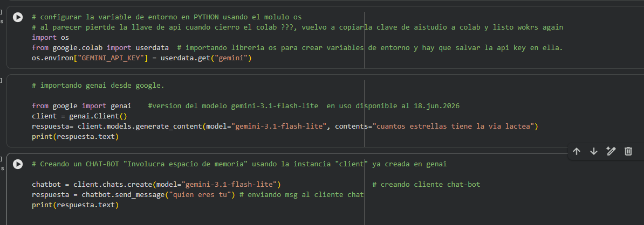Click the chatbot.send_message call
This screenshot has width=644, height=225.
tap(158, 195)
